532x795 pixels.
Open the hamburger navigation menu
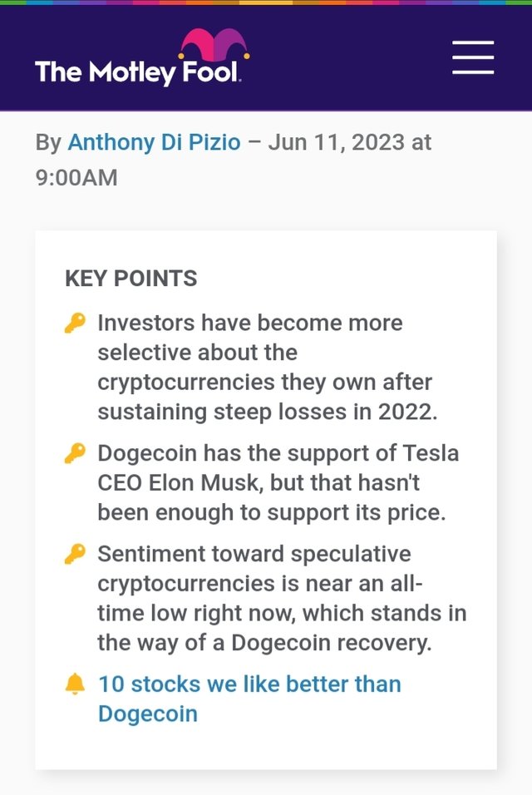click(473, 57)
